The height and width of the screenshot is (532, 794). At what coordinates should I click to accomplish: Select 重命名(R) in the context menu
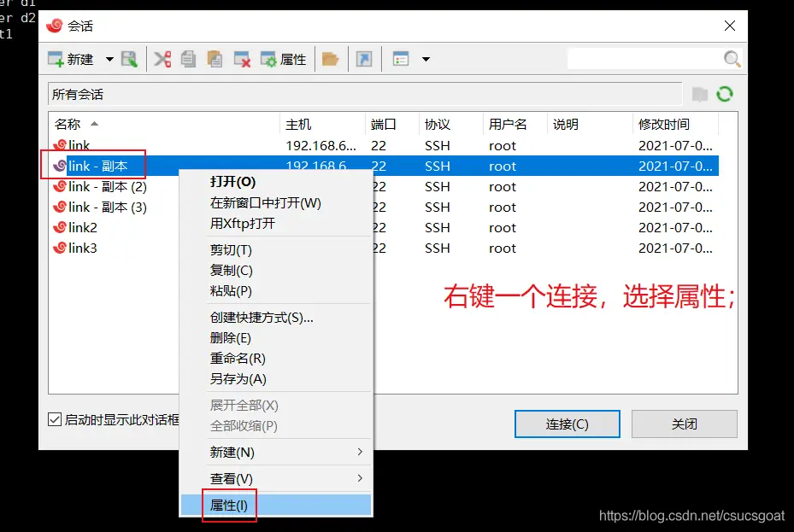pyautogui.click(x=238, y=358)
